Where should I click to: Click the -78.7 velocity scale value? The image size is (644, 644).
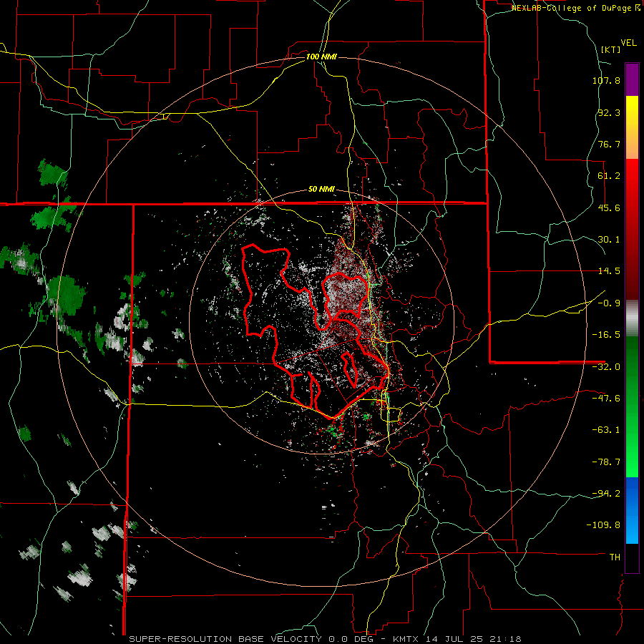tap(606, 462)
